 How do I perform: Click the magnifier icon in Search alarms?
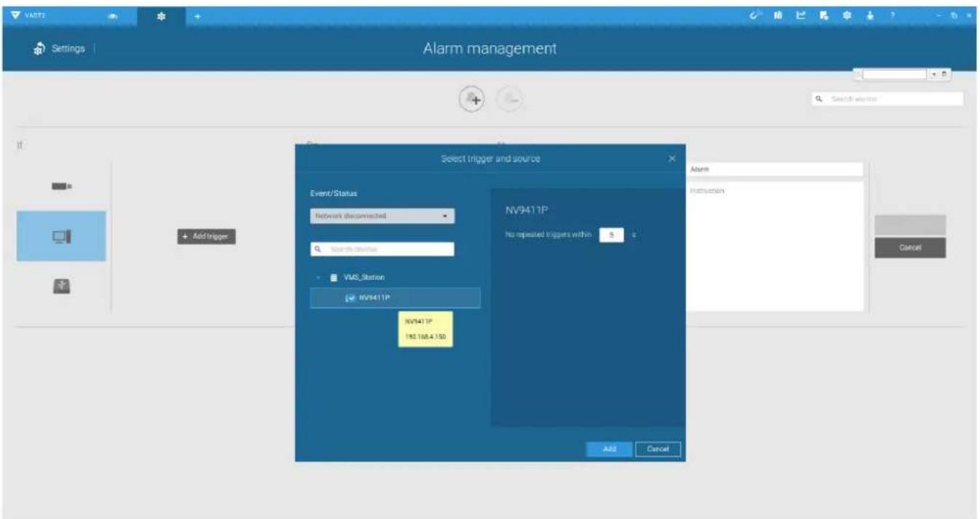819,98
